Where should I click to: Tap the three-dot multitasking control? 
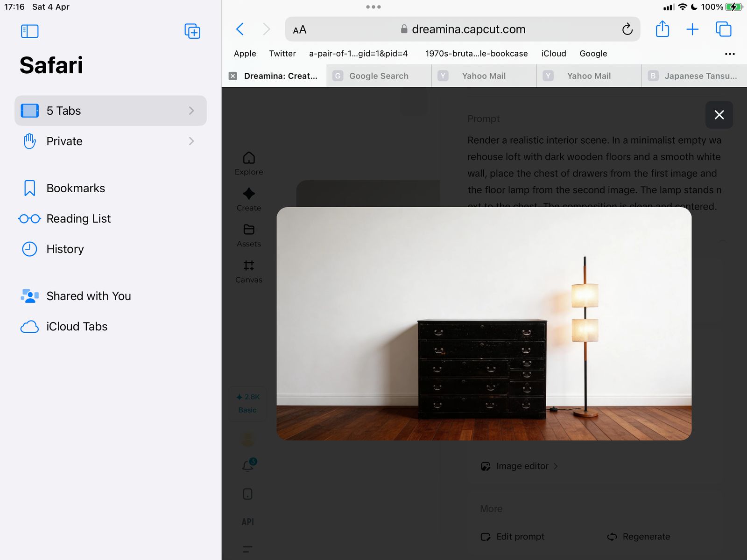point(373,7)
